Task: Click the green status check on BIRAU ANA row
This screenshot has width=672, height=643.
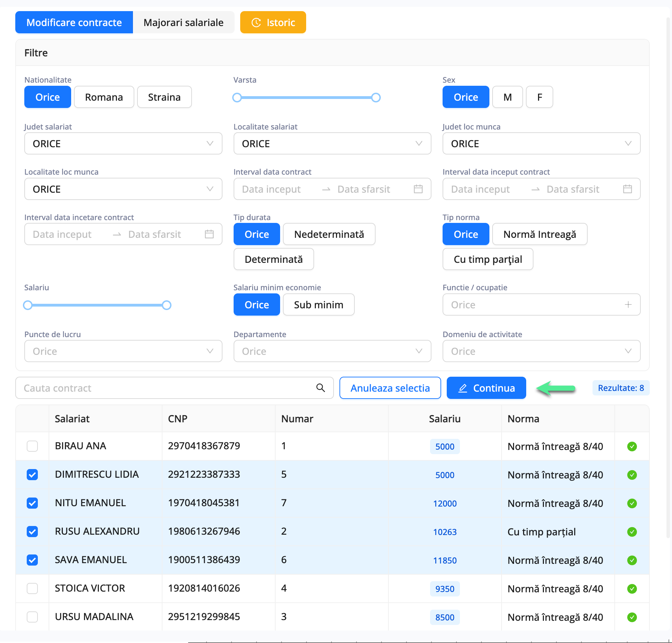Action: [632, 446]
